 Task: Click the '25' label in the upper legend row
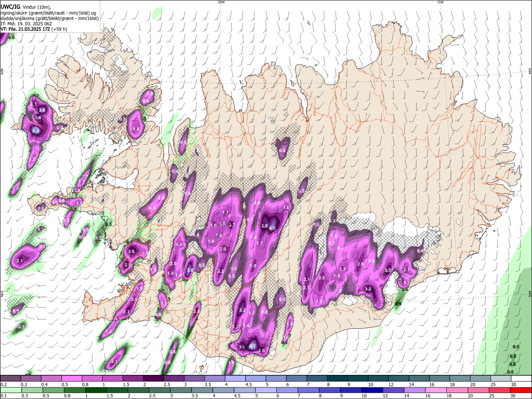pyautogui.click(x=493, y=384)
